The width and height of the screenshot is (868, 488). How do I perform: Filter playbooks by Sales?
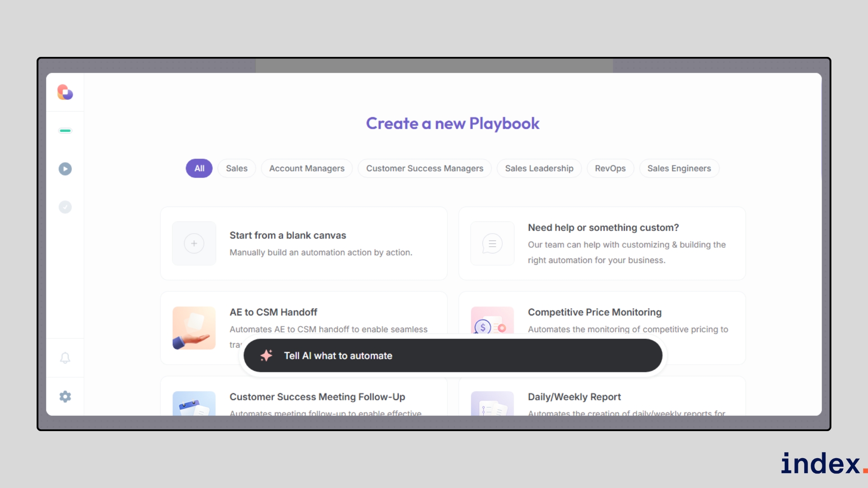[x=236, y=169]
